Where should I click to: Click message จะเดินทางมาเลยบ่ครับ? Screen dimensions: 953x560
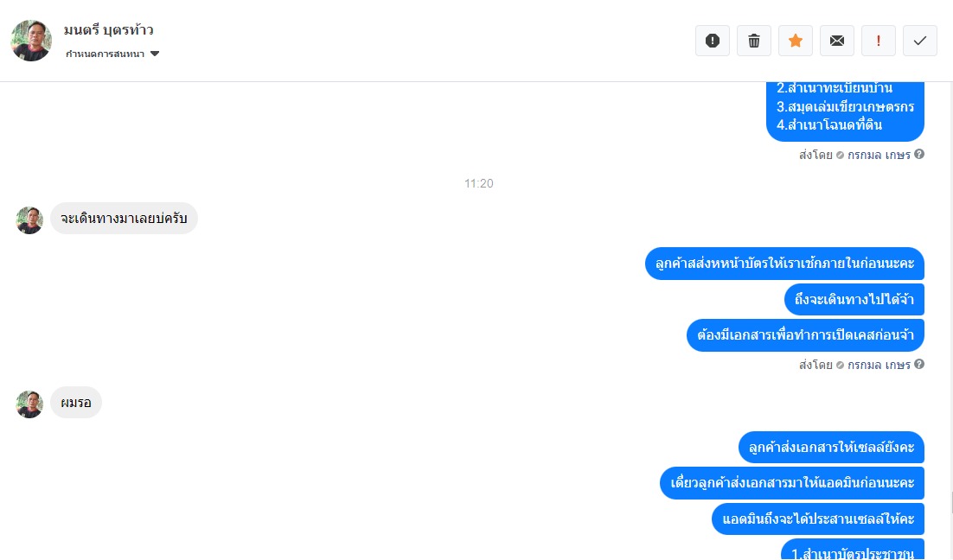(124, 218)
